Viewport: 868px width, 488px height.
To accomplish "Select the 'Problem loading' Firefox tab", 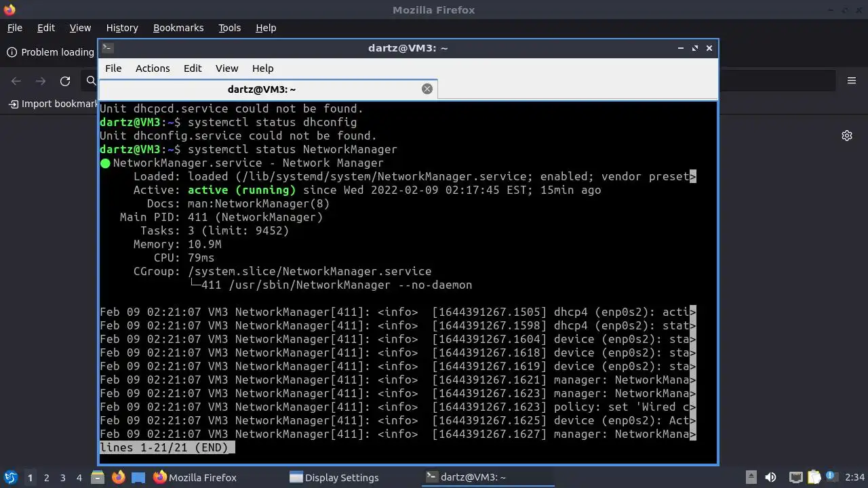I will [50, 52].
